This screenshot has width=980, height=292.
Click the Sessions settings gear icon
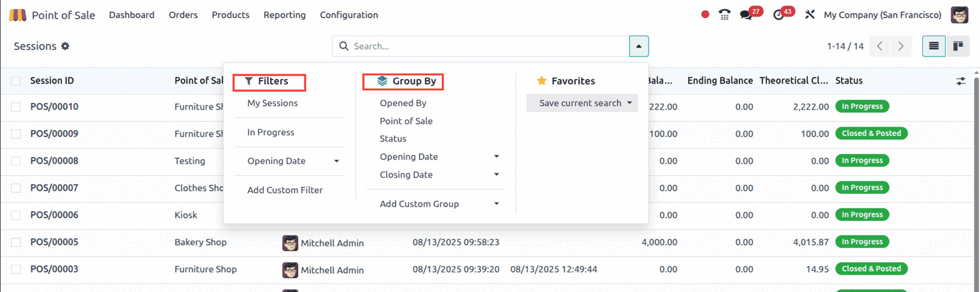(x=66, y=46)
